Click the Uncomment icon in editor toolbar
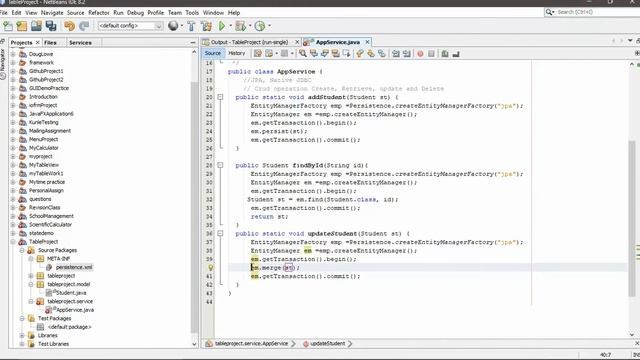 [x=456, y=53]
